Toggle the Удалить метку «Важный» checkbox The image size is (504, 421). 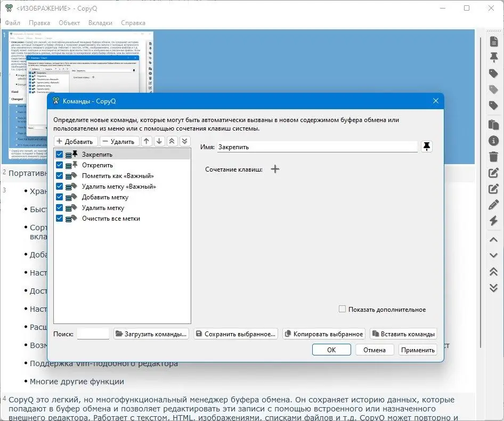tap(60, 186)
